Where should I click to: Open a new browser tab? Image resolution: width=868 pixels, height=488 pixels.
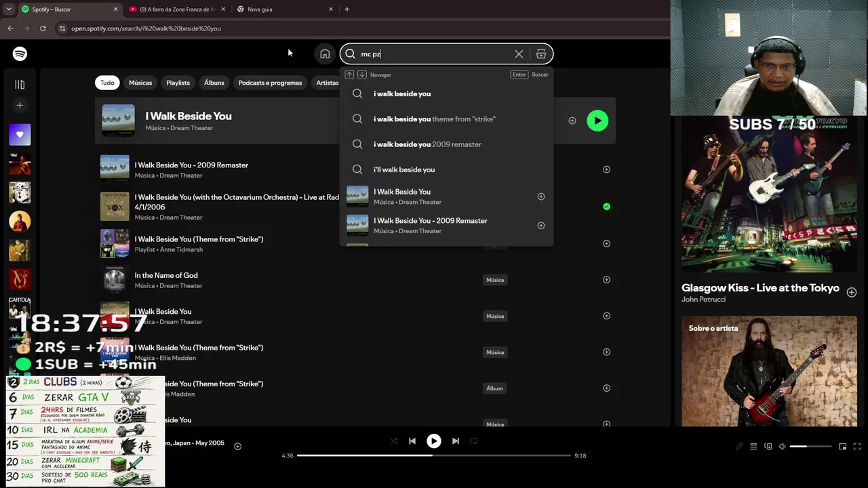347,9
